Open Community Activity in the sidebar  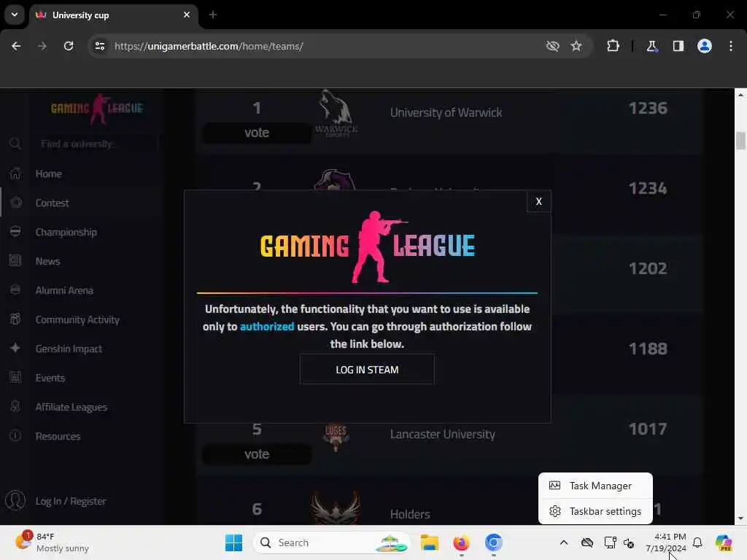tap(77, 320)
